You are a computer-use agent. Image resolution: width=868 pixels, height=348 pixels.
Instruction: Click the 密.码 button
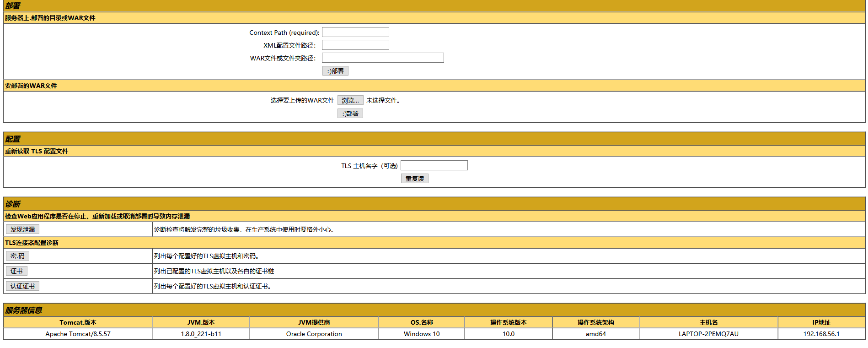(x=17, y=256)
